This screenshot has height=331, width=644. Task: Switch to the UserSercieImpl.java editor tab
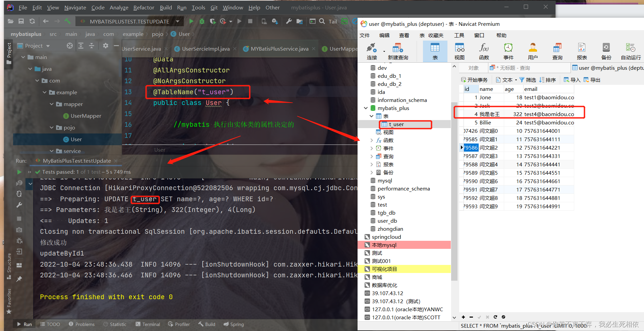[x=206, y=49]
